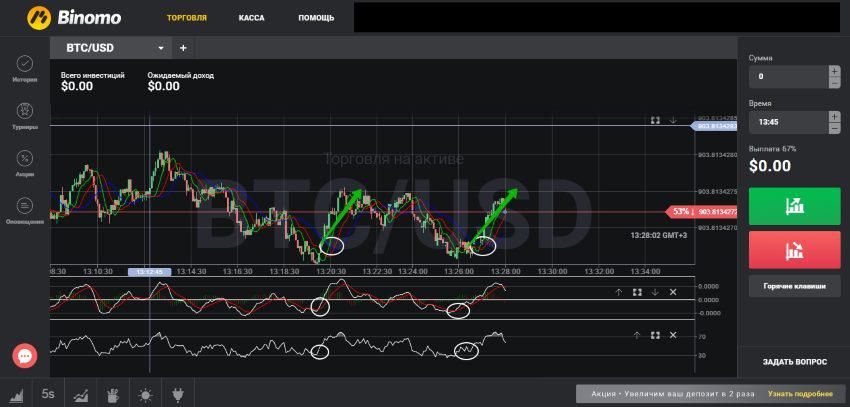This screenshot has height=407, width=850.
Task: Open the Оповещения notifications panel
Action: [25, 211]
